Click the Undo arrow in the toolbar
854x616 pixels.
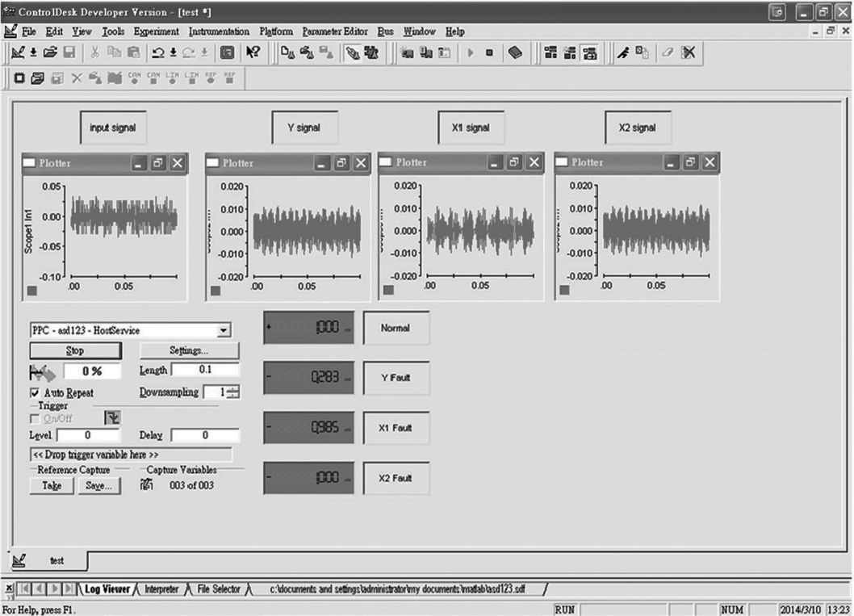tap(160, 52)
